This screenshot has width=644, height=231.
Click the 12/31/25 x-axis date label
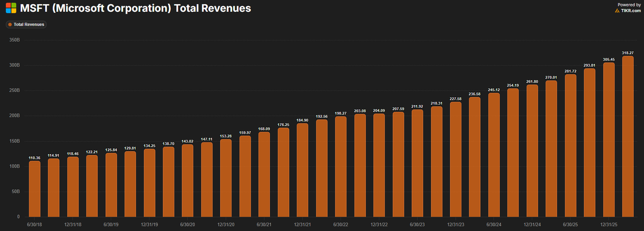609,225
